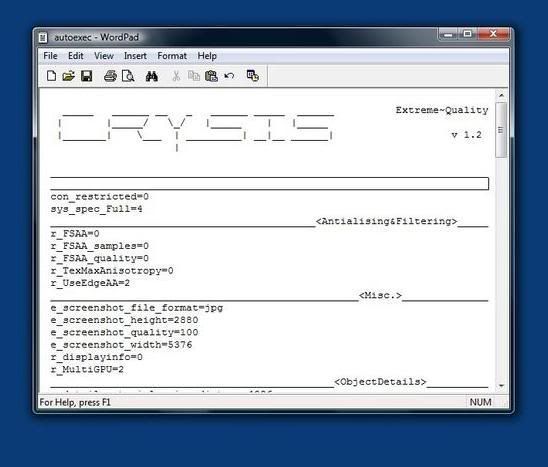Click the scroll up arrow

tap(501, 95)
